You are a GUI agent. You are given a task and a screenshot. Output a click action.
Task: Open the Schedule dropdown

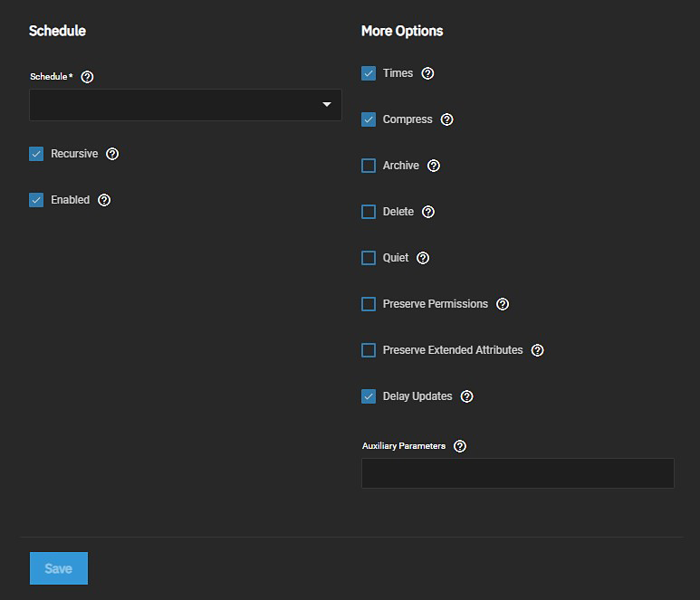(185, 105)
